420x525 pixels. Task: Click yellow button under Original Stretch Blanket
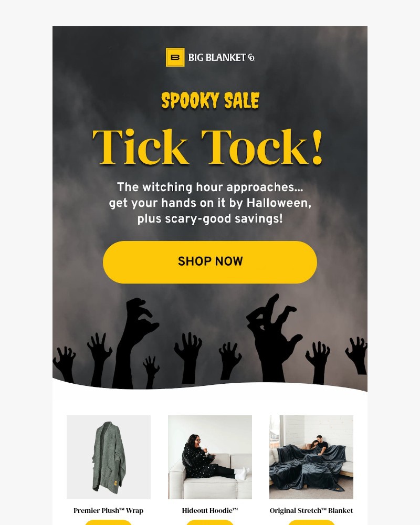tap(311, 523)
